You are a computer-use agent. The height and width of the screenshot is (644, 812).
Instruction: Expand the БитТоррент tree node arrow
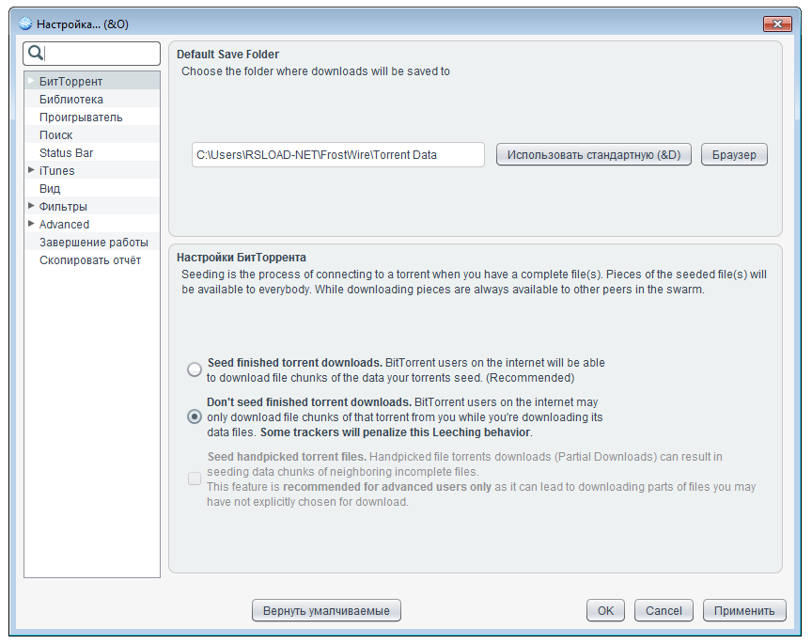(x=31, y=81)
